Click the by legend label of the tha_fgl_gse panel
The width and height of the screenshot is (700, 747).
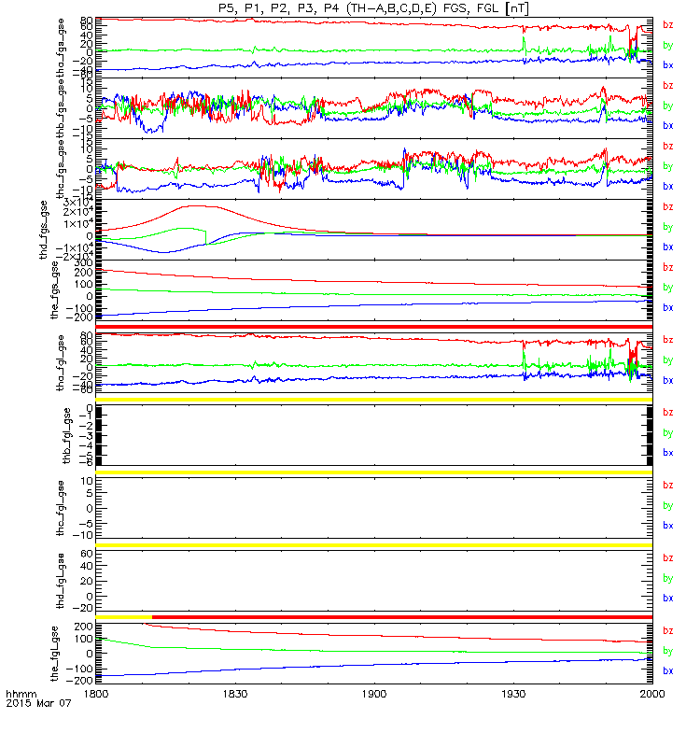[668, 360]
